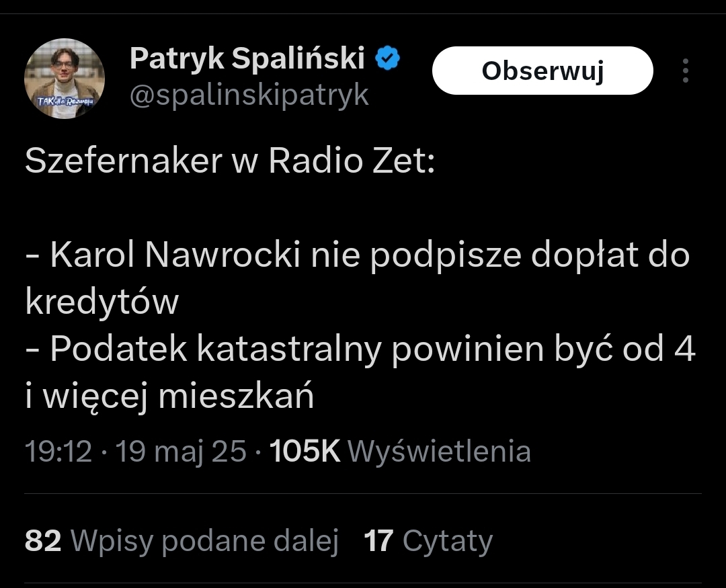Visit the @spalinskipatryk handle
Viewport: 726px width, 588px height.
pyautogui.click(x=249, y=95)
